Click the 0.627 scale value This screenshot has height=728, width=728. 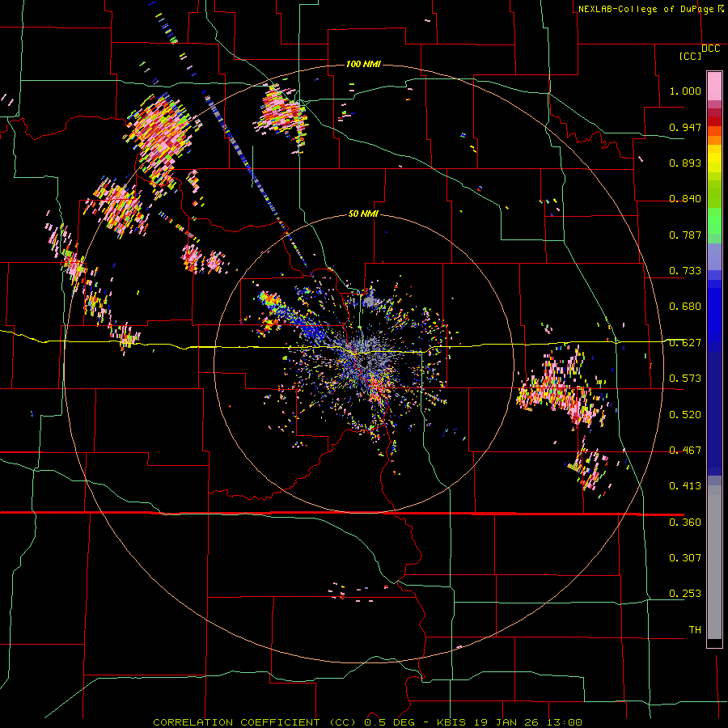685,343
